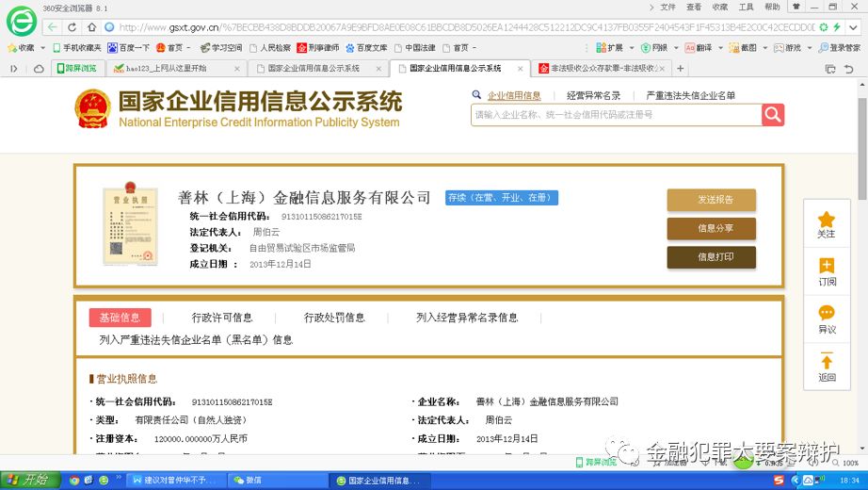This screenshot has width=868, height=490.
Task: Reload the page with the refresh icon
Action: click(x=72, y=26)
